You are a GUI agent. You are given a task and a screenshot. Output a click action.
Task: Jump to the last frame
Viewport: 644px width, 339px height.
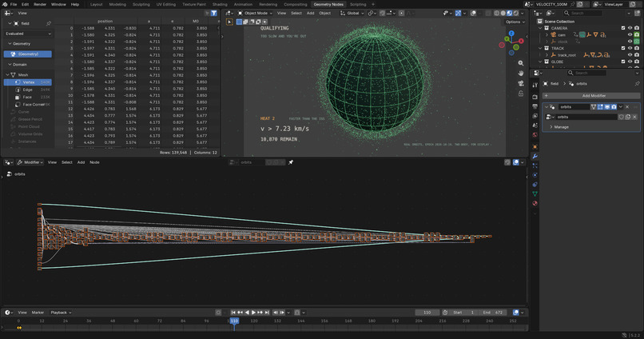[x=267, y=313]
